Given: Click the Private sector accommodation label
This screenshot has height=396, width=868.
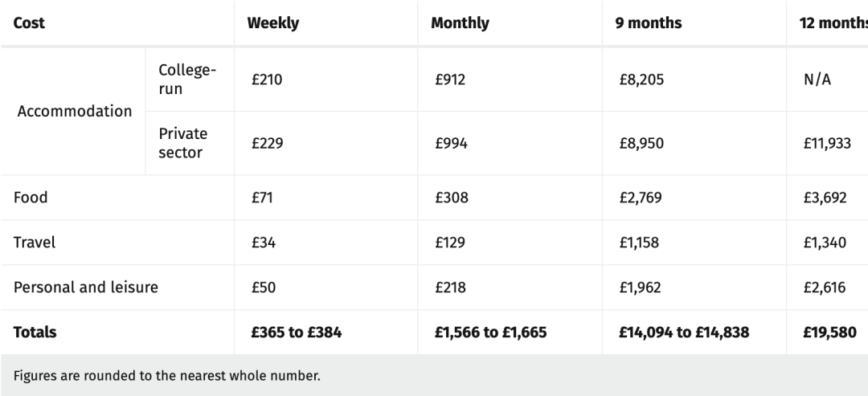Looking at the screenshot, I should (x=182, y=143).
